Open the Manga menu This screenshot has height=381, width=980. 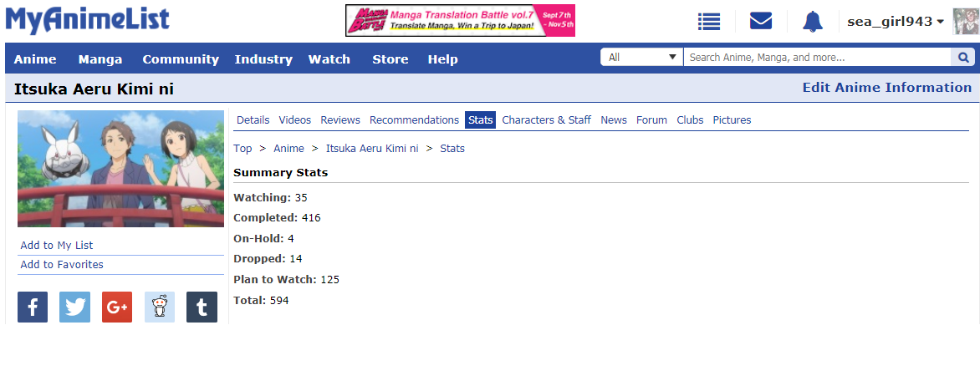pos(100,59)
